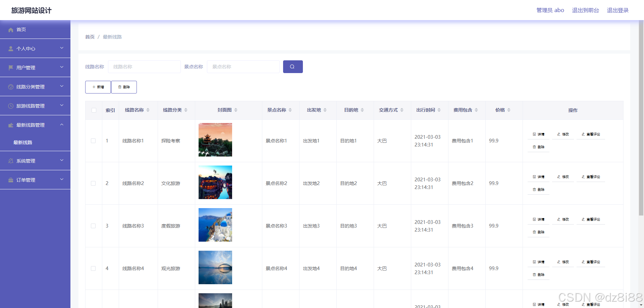Click the 新增 button to add a route
This screenshot has height=308, width=644.
(98, 87)
